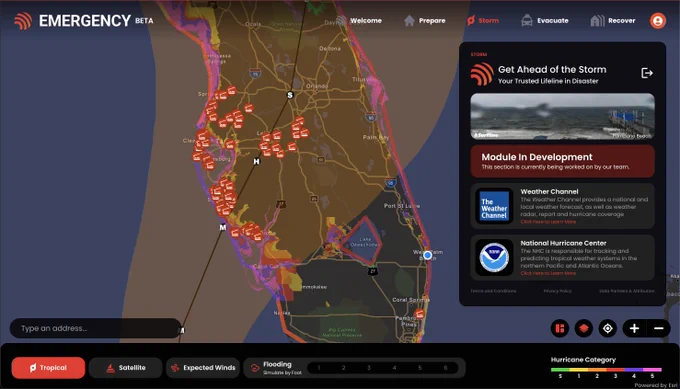
Task: Click the 'Powered by Esri' attribution
Action: [656, 385]
